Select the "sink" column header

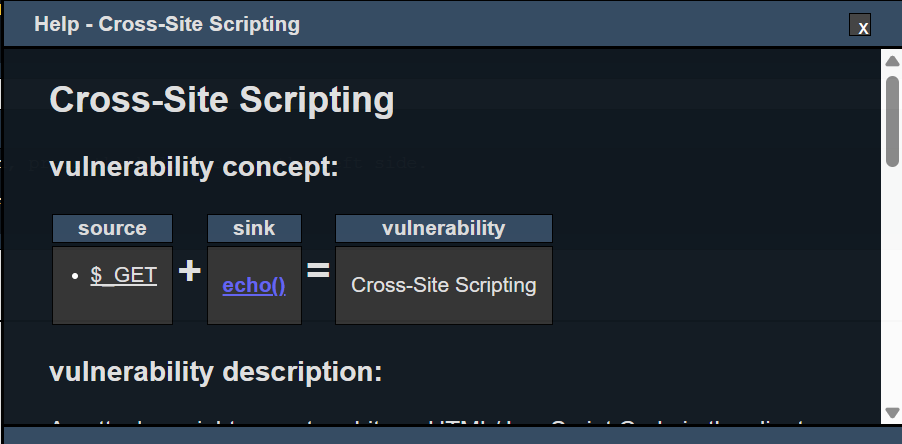[x=254, y=228]
